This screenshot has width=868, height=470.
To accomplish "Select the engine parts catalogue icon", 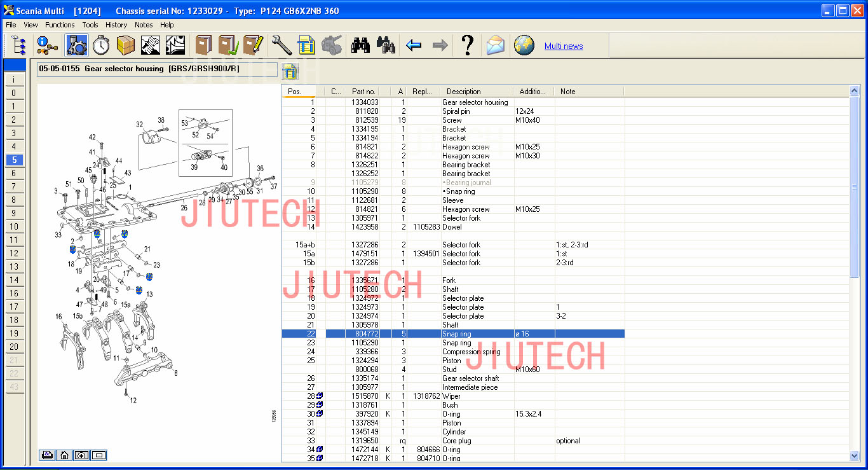I will pyautogui.click(x=76, y=45).
